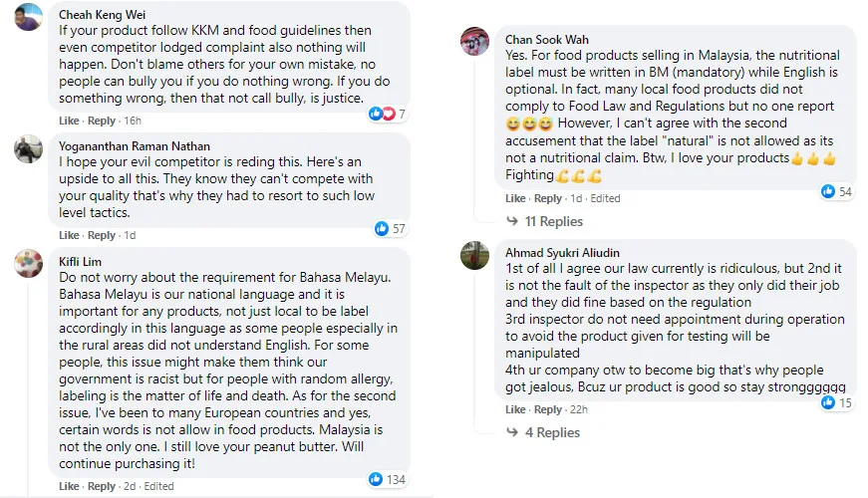Viewport: 868px width, 498px height.
Task: Reply to Ahmad Syukri Aliudin's comment
Action: pos(548,409)
